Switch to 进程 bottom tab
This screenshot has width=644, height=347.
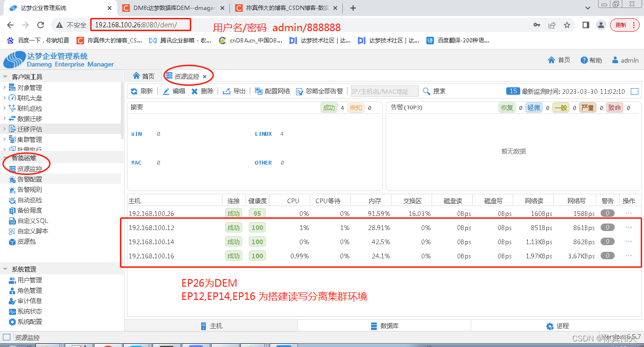pyautogui.click(x=558, y=326)
